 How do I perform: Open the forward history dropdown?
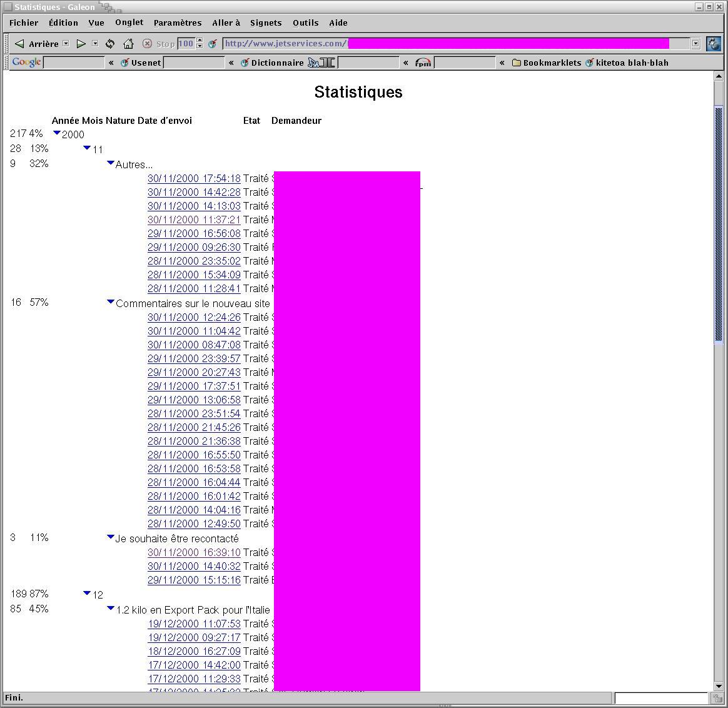[x=95, y=43]
